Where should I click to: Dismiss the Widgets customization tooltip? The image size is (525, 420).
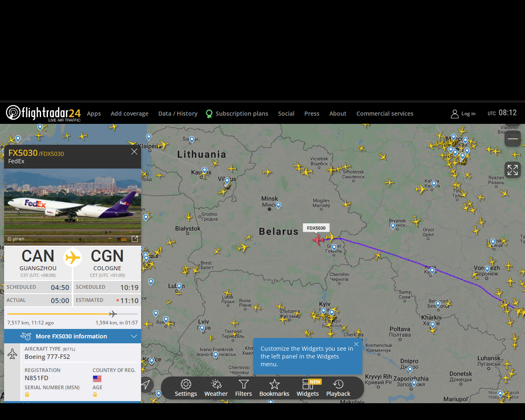coord(356,344)
